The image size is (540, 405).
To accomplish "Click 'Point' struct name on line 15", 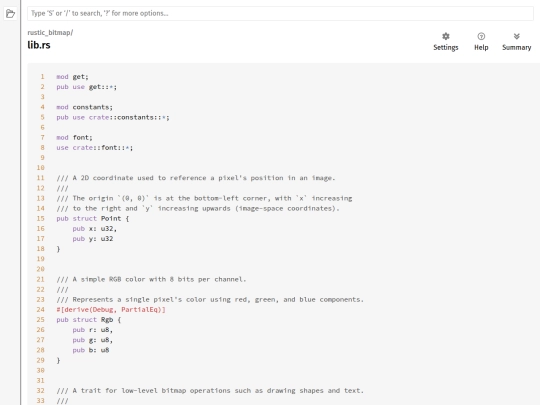I will pos(111,219).
